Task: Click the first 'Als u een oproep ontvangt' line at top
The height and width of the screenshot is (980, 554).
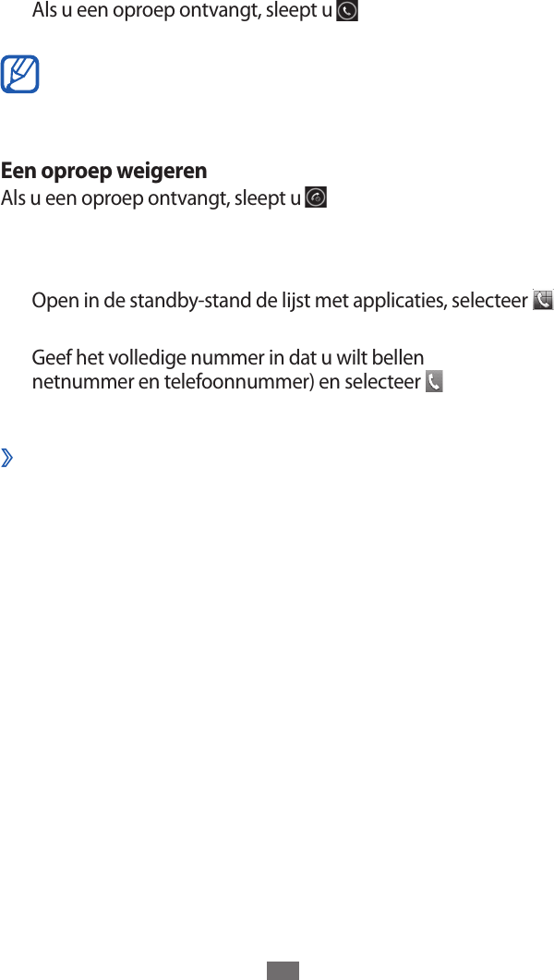Action: 182,11
